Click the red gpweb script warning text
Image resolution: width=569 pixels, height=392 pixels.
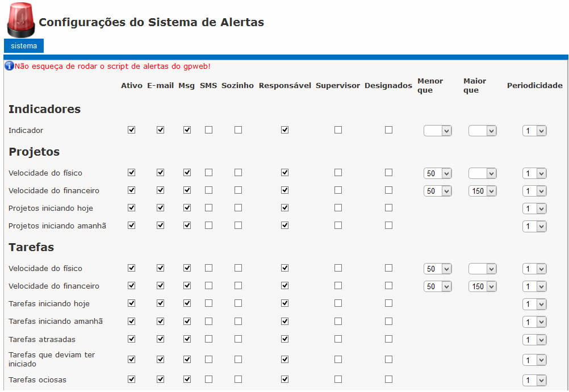click(112, 66)
